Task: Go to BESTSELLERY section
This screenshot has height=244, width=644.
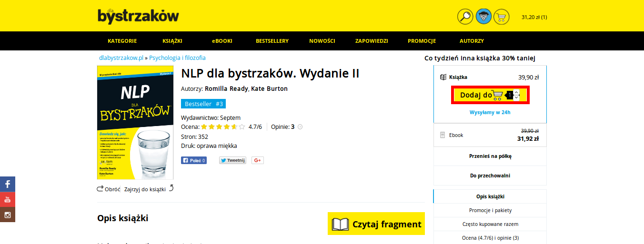Action: 272,41
